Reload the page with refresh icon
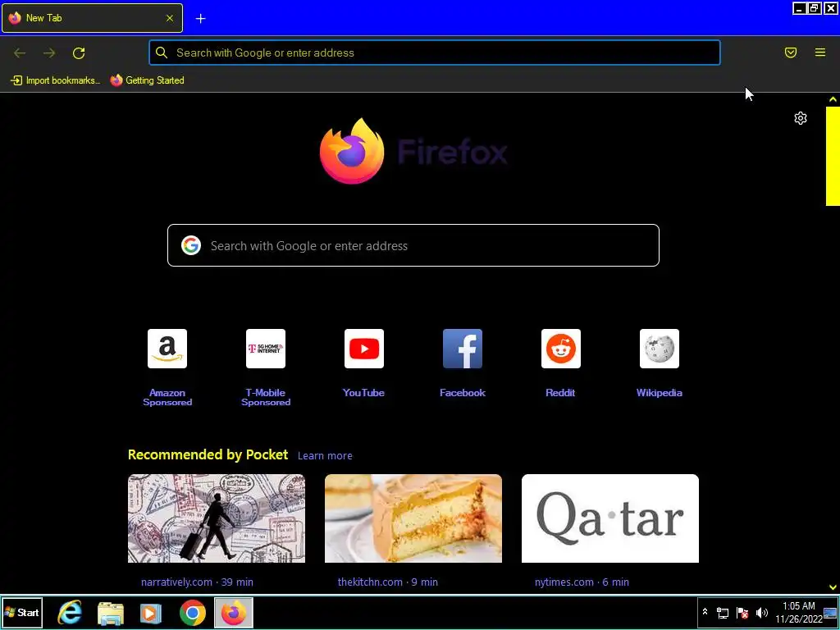 79,52
